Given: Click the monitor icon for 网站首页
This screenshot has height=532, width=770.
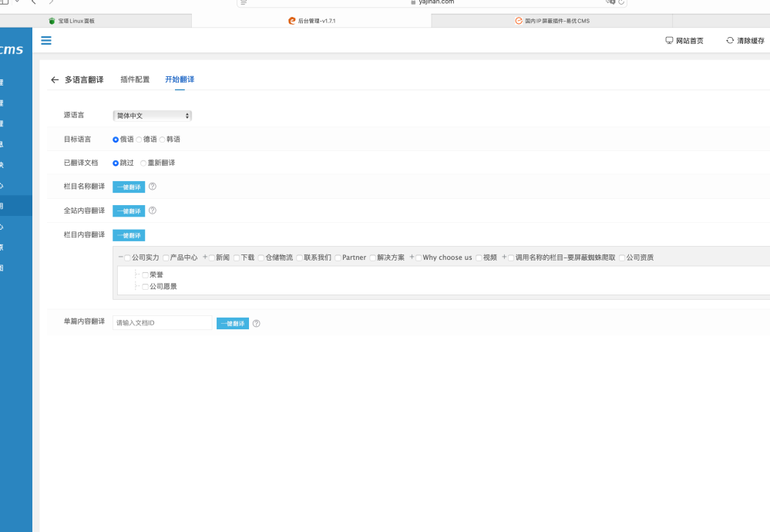Looking at the screenshot, I should [x=669, y=40].
